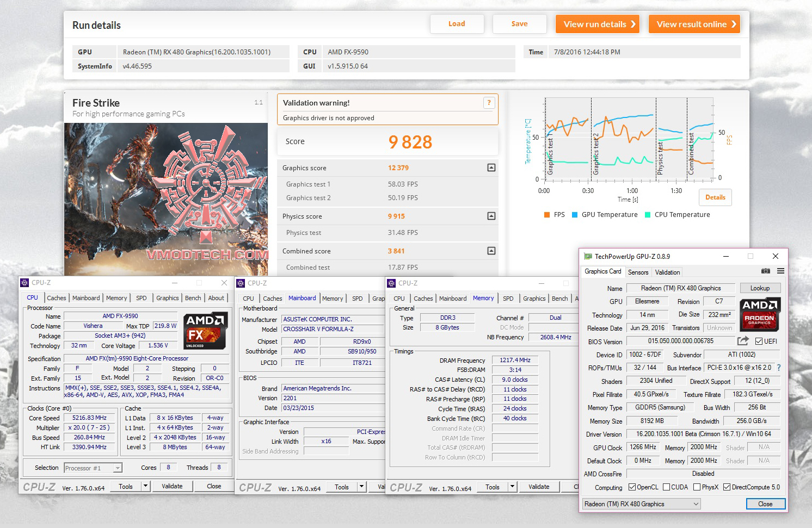Open the Validation warning help question mark
The image size is (812, 528).
pyautogui.click(x=489, y=102)
